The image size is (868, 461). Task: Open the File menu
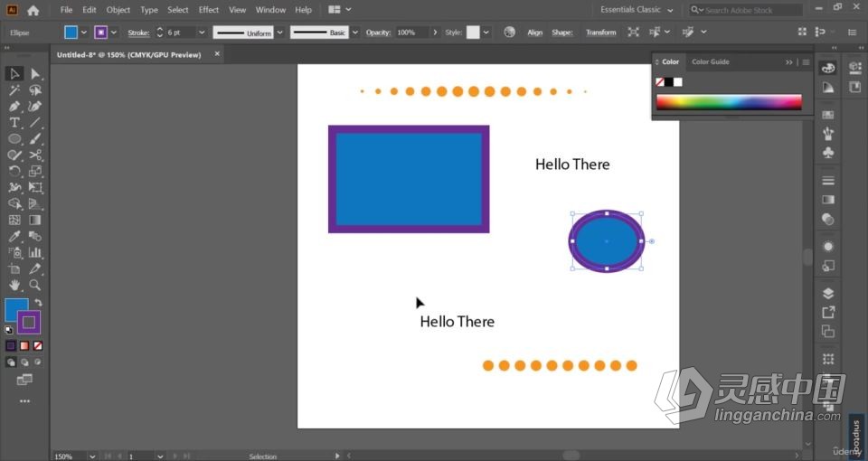coord(66,10)
